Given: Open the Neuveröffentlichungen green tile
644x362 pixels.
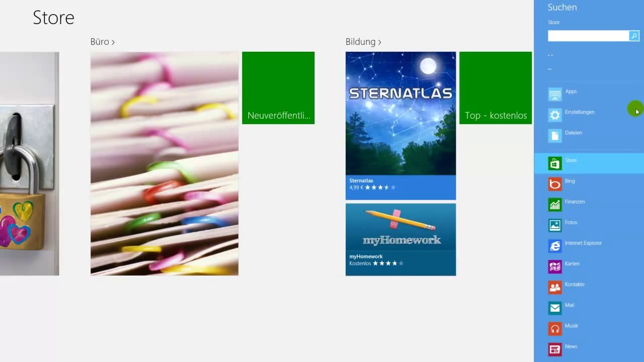Looking at the screenshot, I should coord(278,88).
